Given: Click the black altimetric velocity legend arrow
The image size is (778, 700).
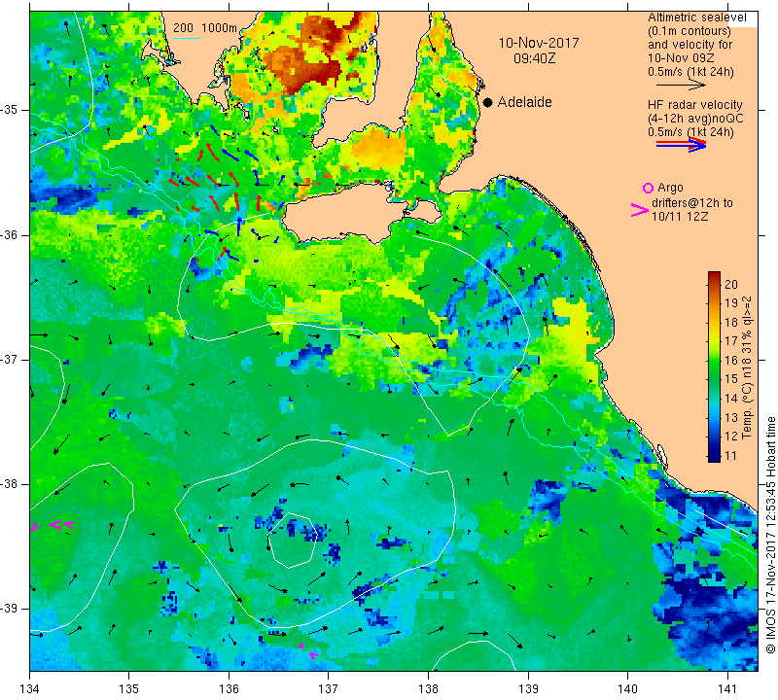Looking at the screenshot, I should point(681,85).
